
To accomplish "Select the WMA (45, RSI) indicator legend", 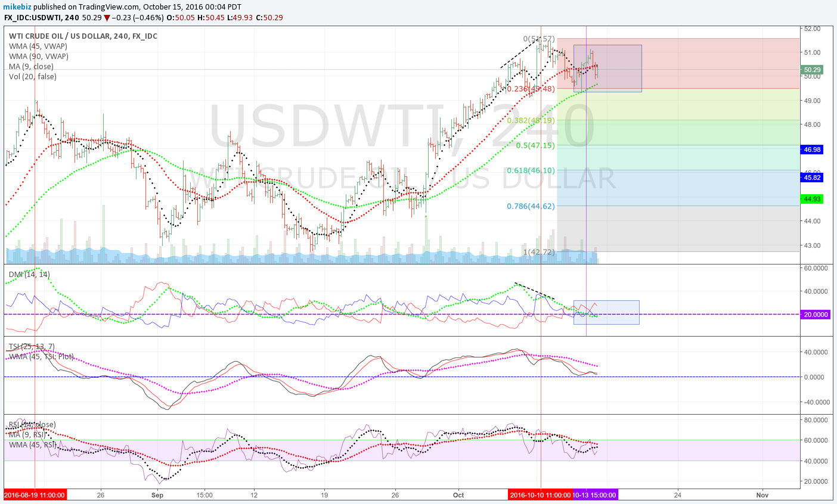I will click(33, 444).
